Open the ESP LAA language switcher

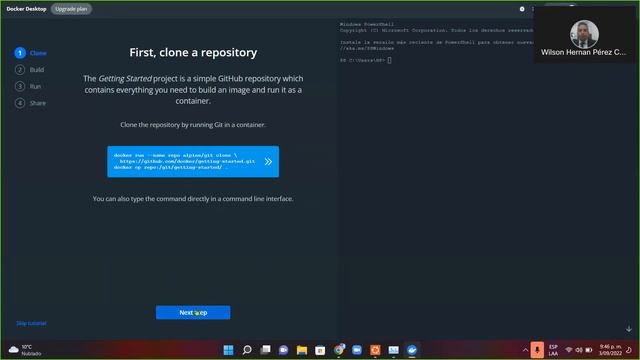[553, 350]
